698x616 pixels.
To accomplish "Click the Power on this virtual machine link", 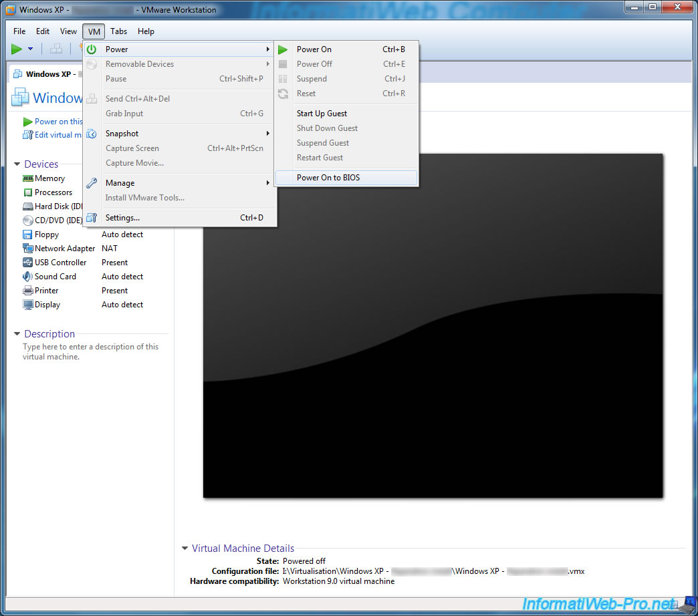I will 58,122.
